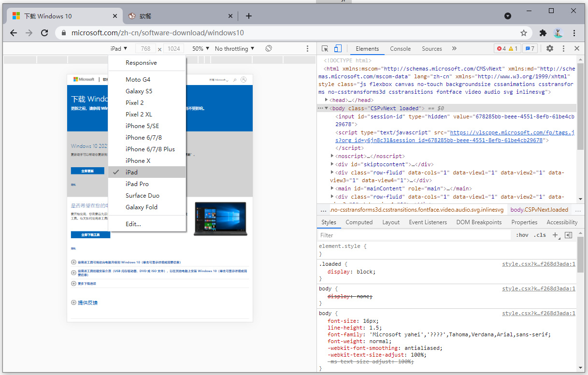Expand the main#mainContent DOM node
This screenshot has width=588, height=375.
click(x=332, y=188)
